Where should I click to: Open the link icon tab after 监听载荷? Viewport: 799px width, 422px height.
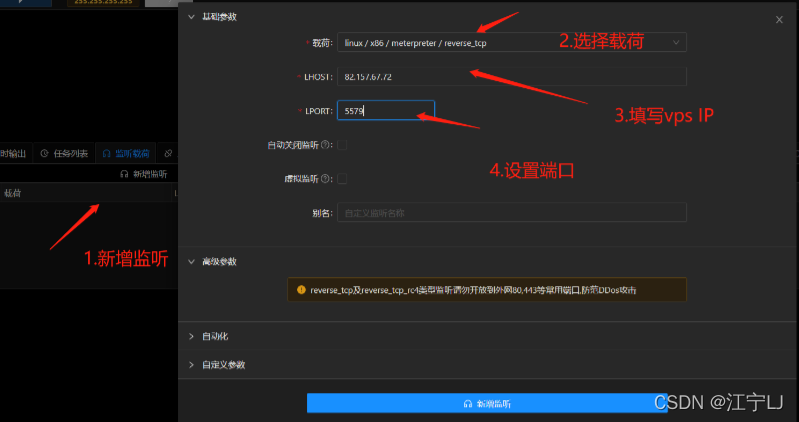click(168, 153)
